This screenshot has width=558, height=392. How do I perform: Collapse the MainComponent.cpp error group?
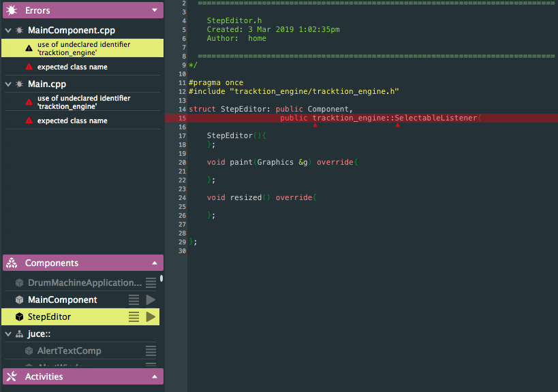point(8,31)
